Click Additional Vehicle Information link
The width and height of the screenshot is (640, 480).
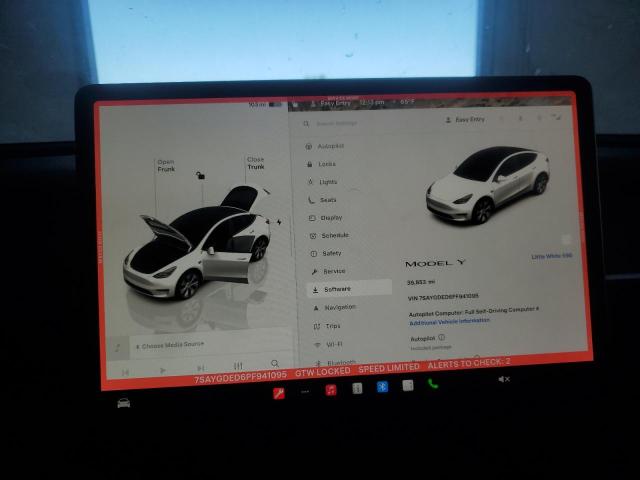click(449, 322)
